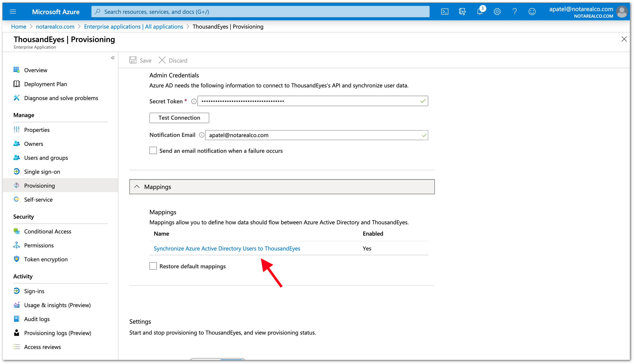Screen dimensions: 634x364
Task: Collapse the Mappings section
Action: point(282,187)
